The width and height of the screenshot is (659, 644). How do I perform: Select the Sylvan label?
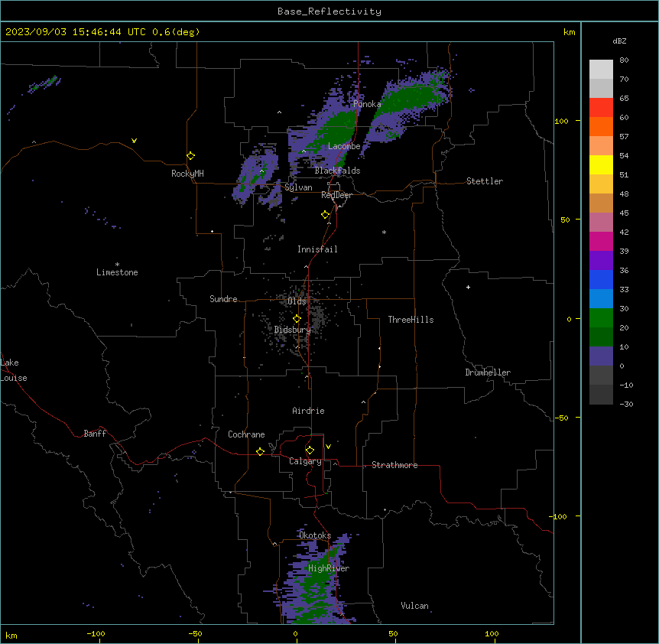(x=298, y=187)
